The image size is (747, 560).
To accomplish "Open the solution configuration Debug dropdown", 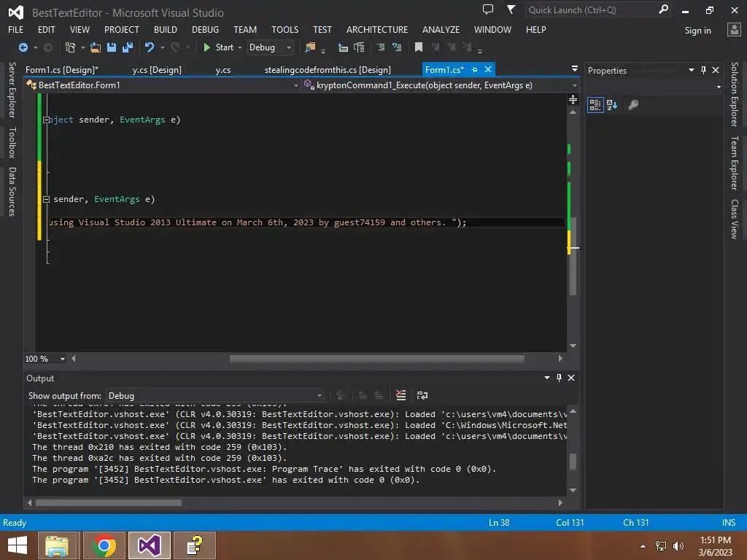I will tap(270, 47).
